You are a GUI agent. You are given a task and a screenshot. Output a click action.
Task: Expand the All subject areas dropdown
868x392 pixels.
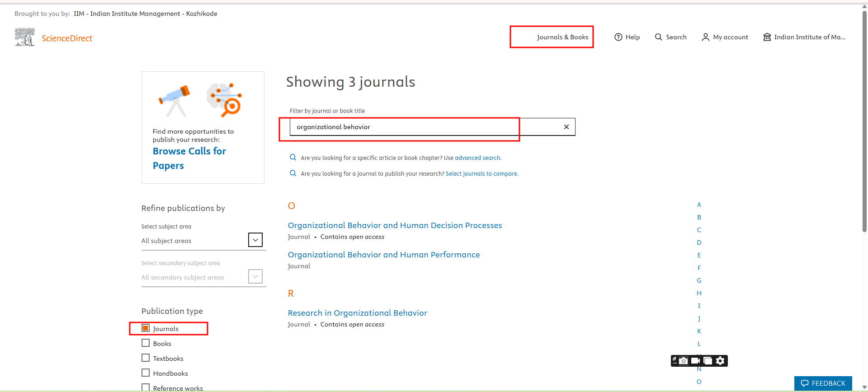pyautogui.click(x=255, y=240)
